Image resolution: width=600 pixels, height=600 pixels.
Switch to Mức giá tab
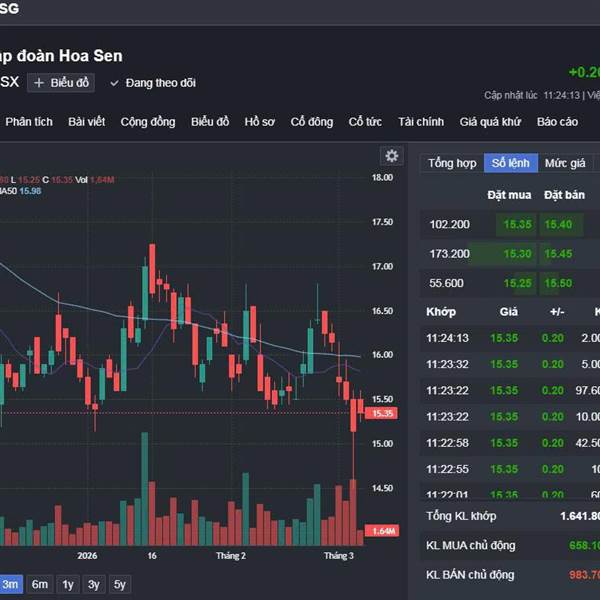(565, 163)
